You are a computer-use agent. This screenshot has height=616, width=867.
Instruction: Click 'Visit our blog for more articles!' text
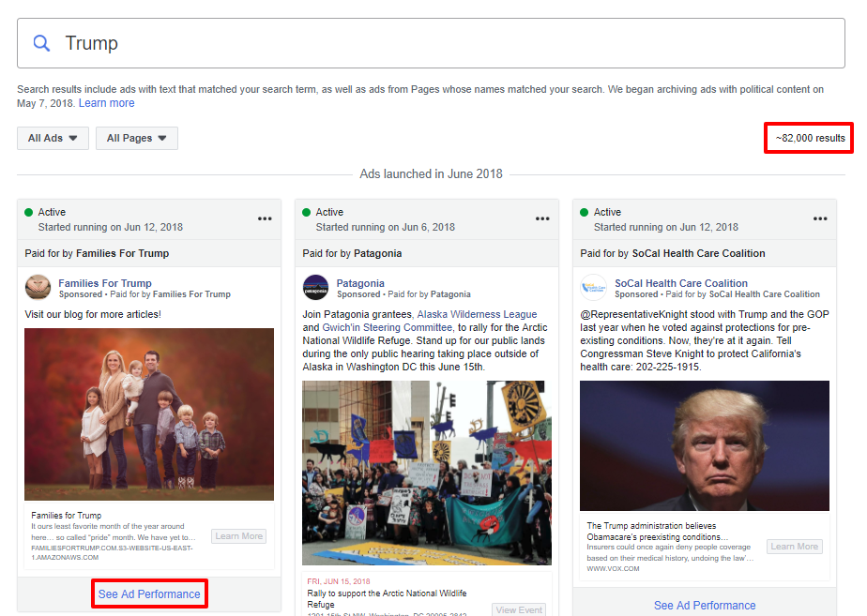point(93,314)
